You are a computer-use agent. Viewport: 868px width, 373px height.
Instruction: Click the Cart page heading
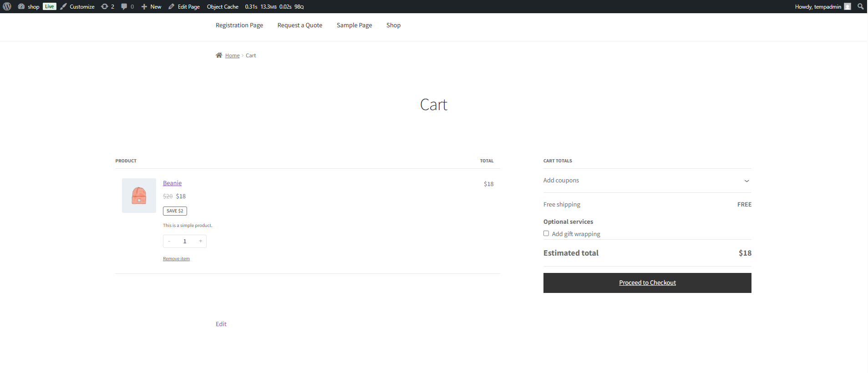coord(434,105)
